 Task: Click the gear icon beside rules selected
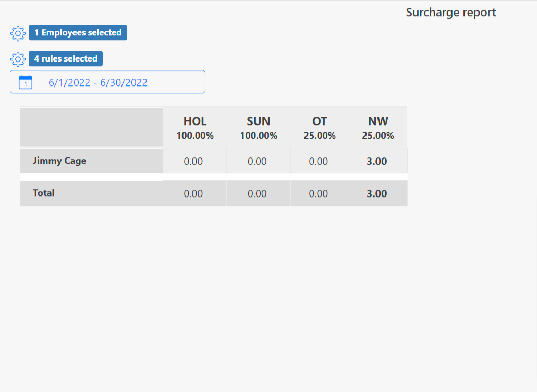click(18, 59)
